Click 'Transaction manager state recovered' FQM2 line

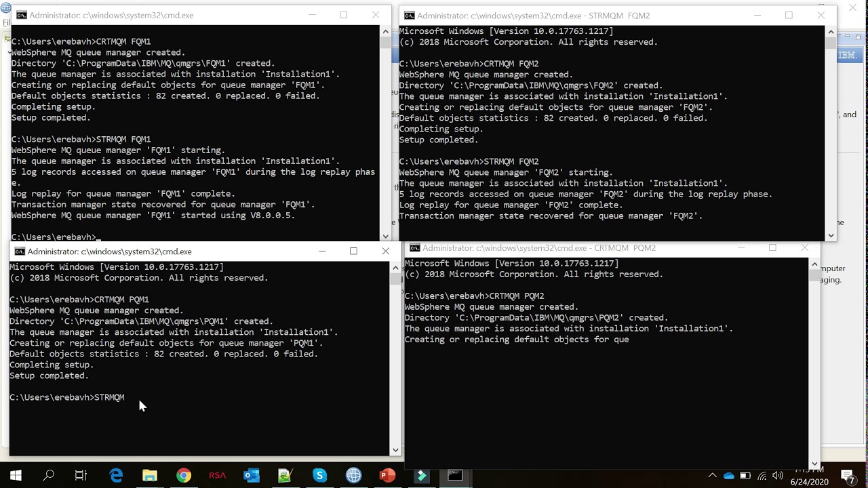(551, 216)
